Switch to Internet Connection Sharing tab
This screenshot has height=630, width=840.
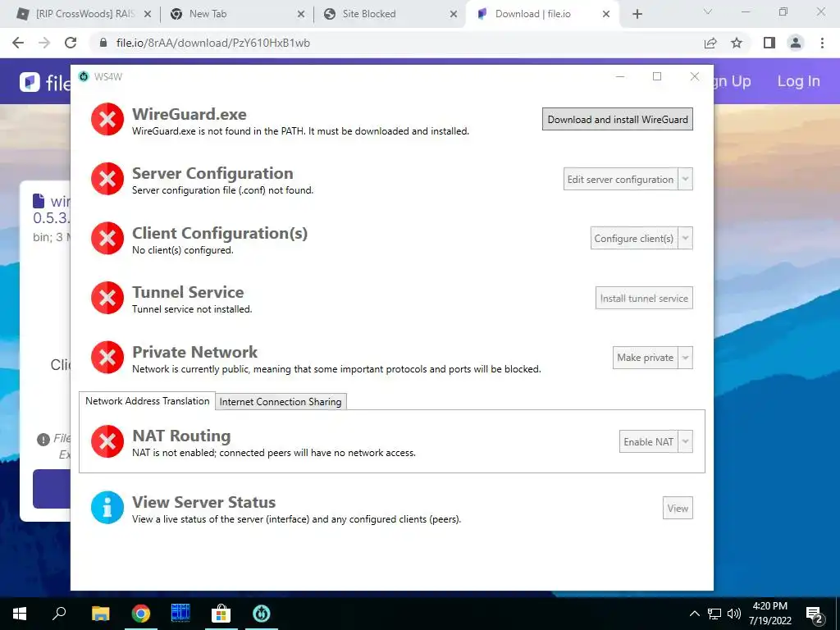(x=281, y=402)
